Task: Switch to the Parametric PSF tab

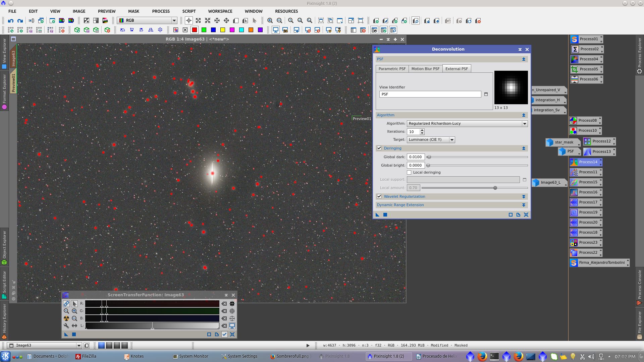Action: click(x=392, y=69)
